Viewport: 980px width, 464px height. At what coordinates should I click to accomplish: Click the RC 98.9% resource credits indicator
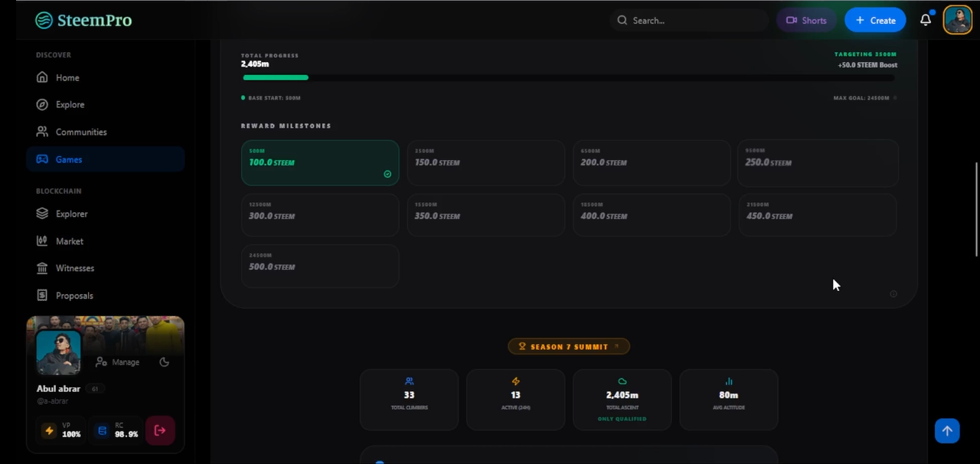click(x=116, y=430)
